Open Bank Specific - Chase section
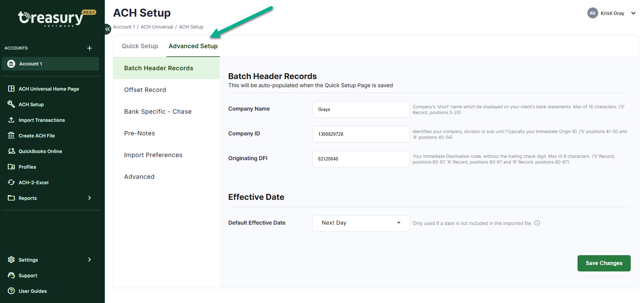 pos(158,112)
